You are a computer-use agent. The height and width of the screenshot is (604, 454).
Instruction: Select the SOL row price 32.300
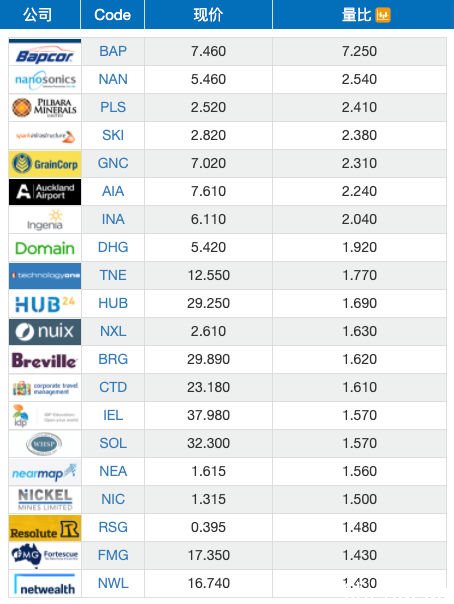[x=208, y=443]
